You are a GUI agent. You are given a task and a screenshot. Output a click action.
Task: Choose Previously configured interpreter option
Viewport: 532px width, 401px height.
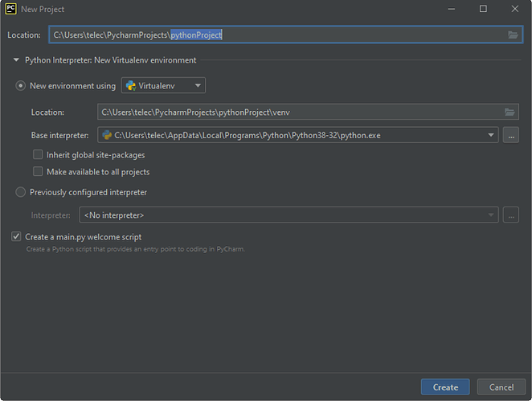[20, 192]
